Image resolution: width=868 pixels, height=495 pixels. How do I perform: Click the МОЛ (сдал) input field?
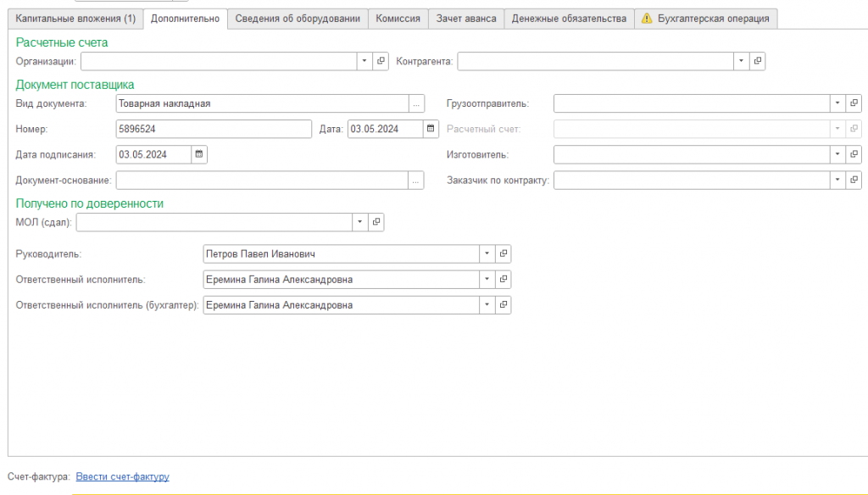[214, 222]
